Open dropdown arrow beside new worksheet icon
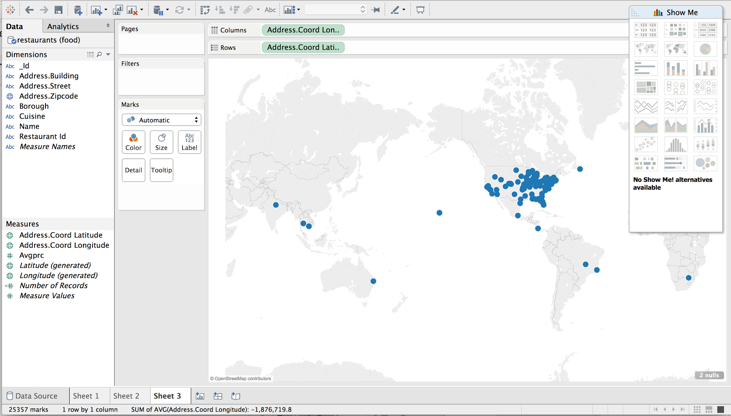 click(x=105, y=10)
